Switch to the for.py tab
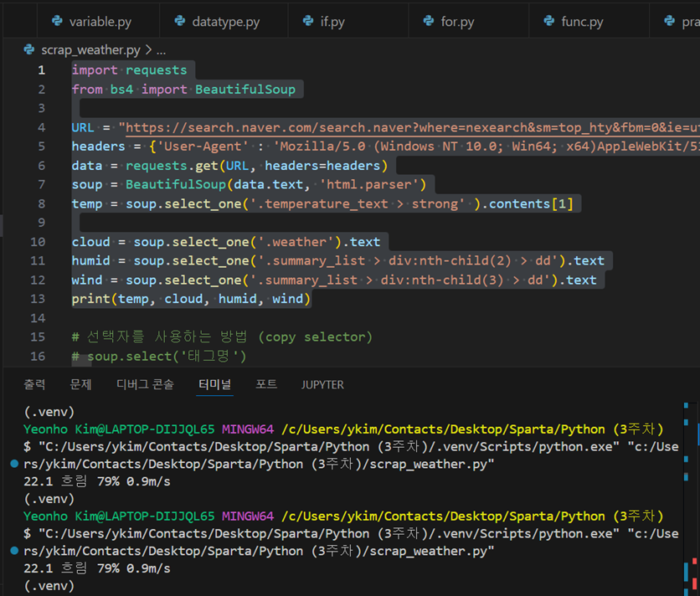This screenshot has height=596, width=700. point(469,21)
